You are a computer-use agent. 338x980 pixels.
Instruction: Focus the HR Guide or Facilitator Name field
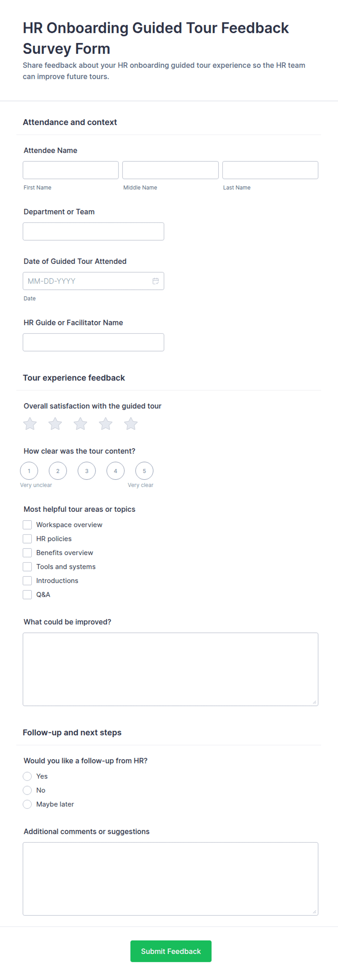pos(93,342)
